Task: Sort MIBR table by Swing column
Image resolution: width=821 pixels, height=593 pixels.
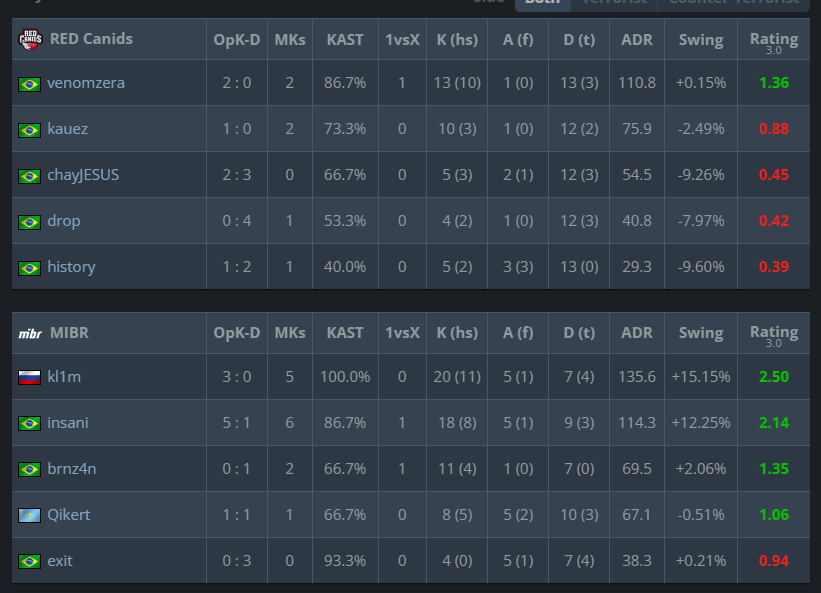Action: pyautogui.click(x=700, y=333)
